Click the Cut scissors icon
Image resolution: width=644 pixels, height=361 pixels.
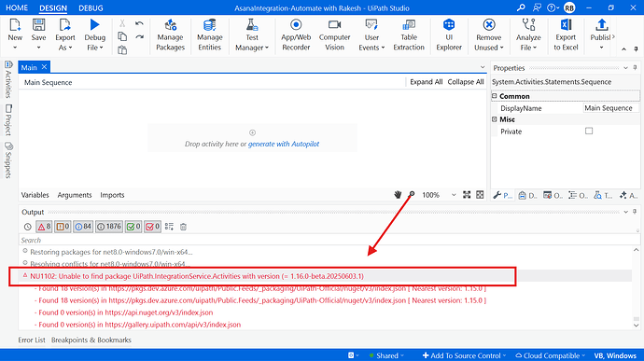[x=122, y=24]
